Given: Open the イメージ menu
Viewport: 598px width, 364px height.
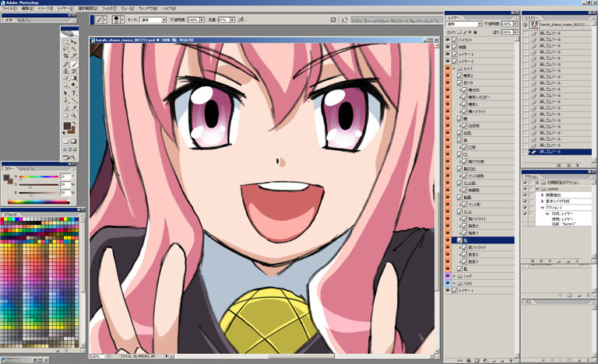Looking at the screenshot, I should tap(45, 8).
